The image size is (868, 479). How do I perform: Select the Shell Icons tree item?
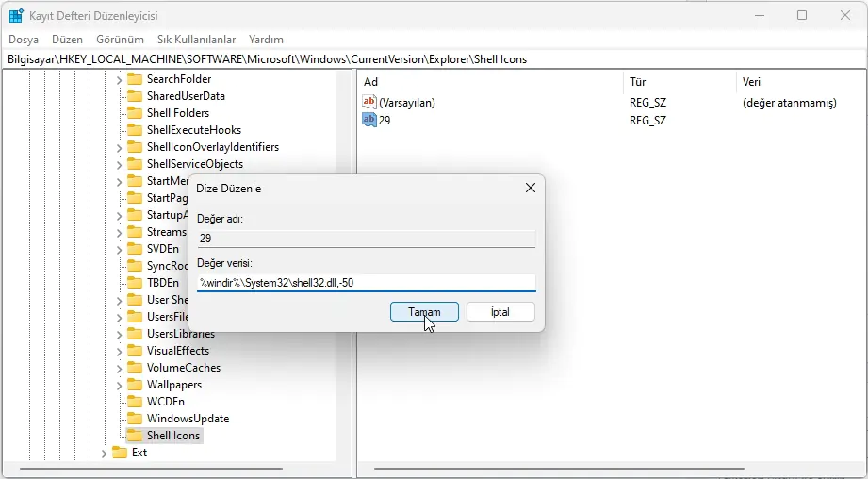173,436
